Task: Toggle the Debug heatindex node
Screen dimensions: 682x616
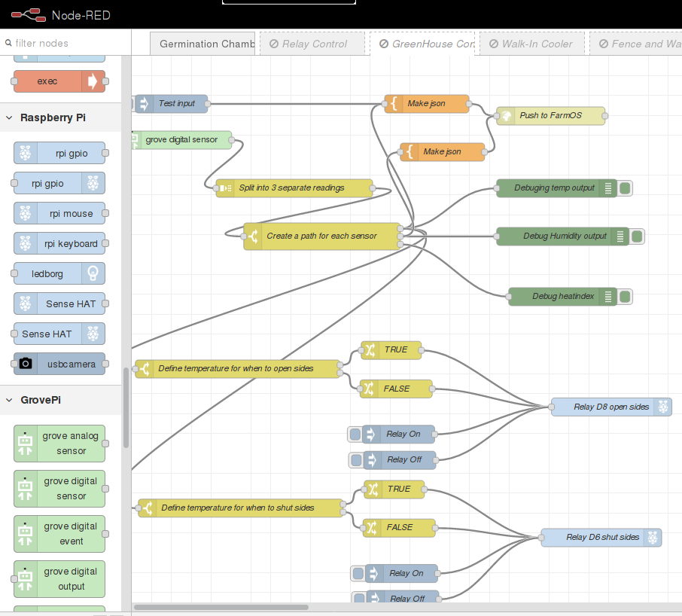Action: (x=625, y=297)
